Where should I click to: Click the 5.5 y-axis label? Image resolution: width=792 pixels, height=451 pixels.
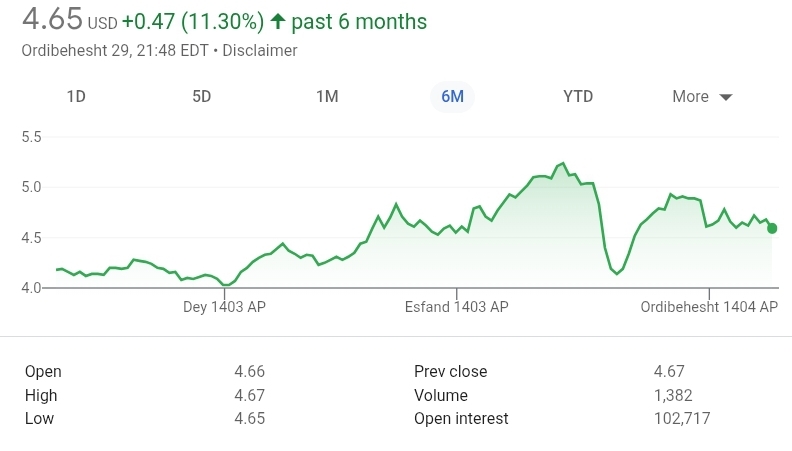(31, 137)
